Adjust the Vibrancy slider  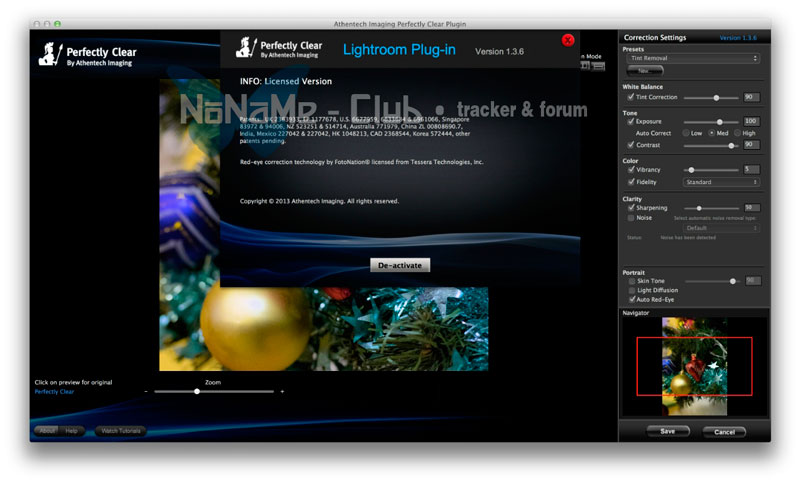coord(691,170)
